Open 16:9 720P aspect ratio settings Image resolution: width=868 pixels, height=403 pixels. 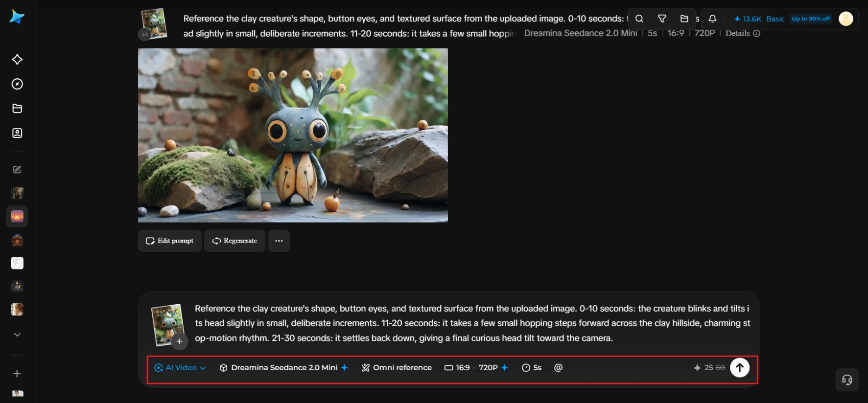point(476,368)
